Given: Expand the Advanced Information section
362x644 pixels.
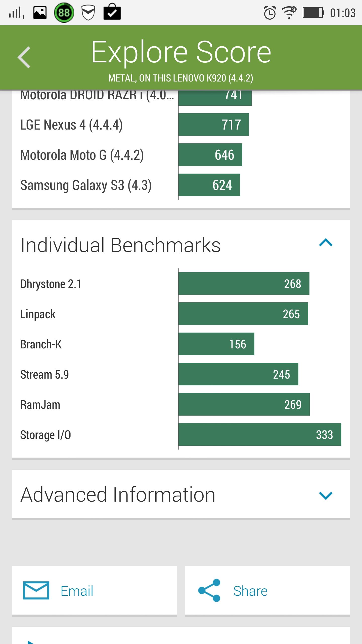Looking at the screenshot, I should pos(326,496).
